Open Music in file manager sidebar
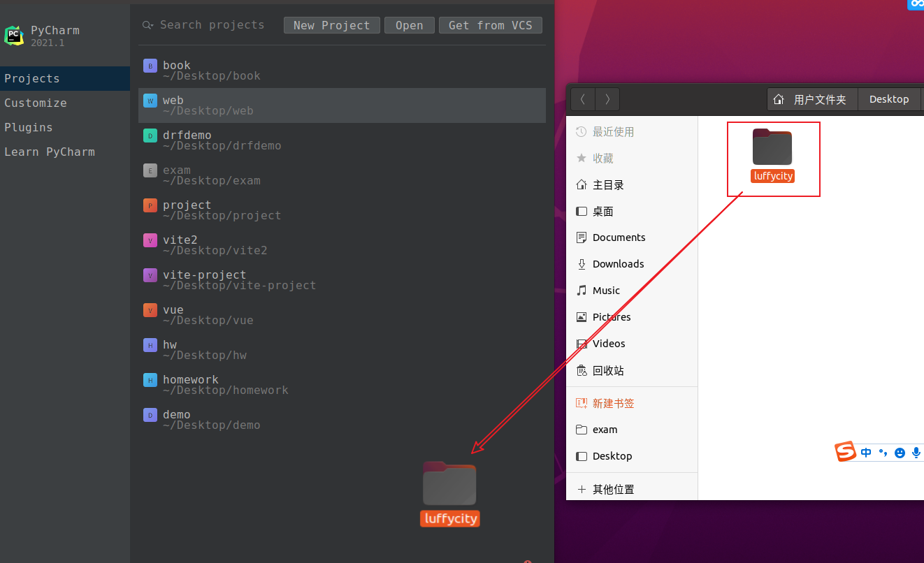The image size is (924, 563). click(x=632, y=291)
